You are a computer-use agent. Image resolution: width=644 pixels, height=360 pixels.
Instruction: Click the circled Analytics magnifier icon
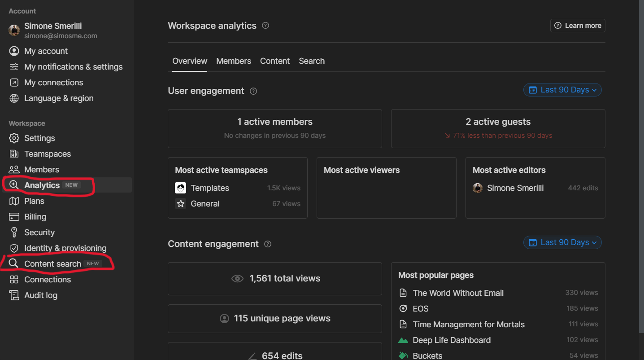click(x=14, y=185)
